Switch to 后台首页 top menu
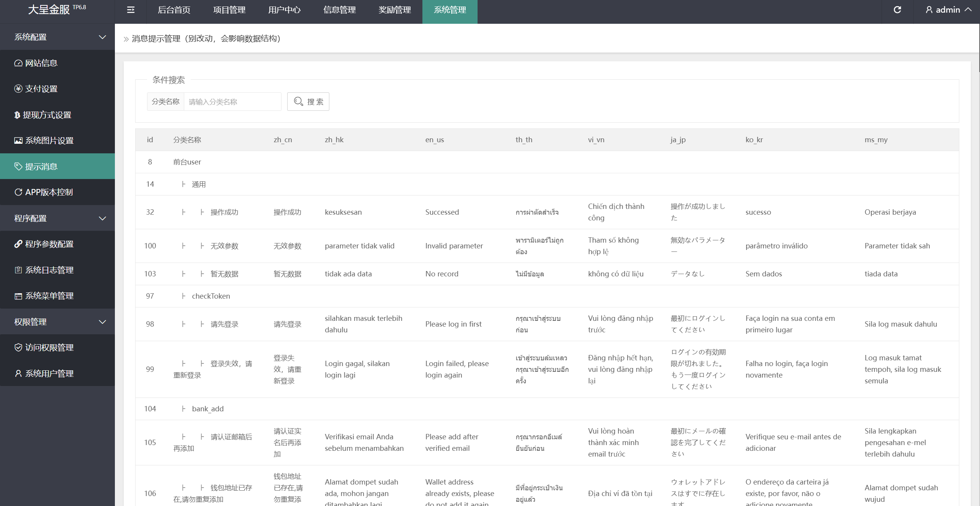The image size is (980, 506). (x=174, y=10)
